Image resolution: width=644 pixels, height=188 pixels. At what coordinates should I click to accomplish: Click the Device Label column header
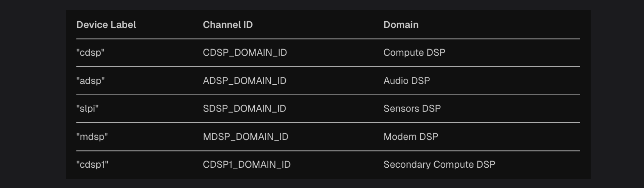click(106, 25)
